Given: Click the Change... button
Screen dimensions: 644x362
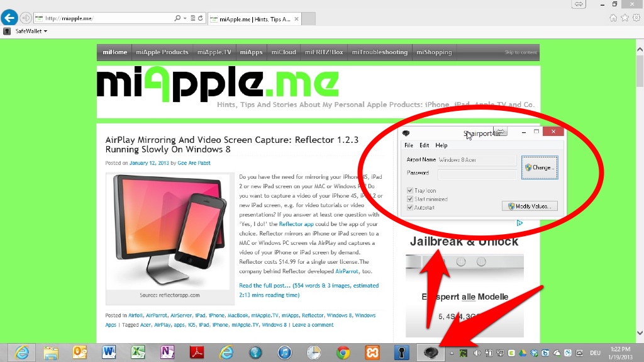Looking at the screenshot, I should pyautogui.click(x=540, y=167).
